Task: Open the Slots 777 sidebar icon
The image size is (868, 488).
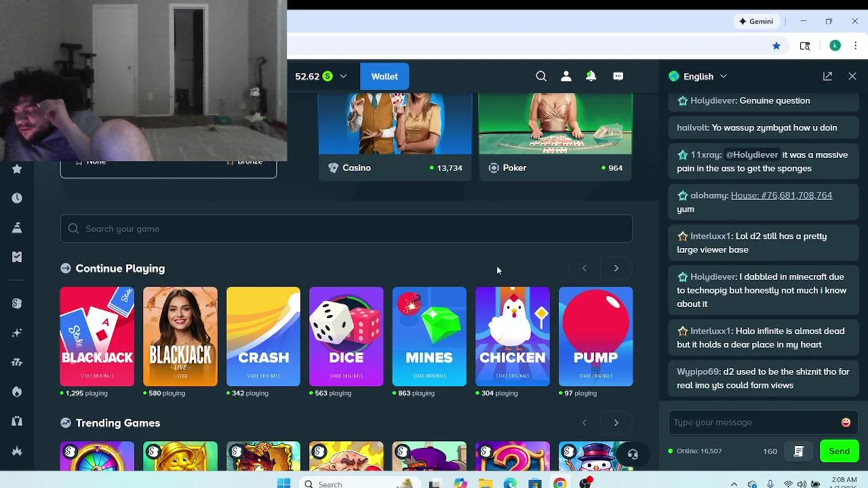Action: [x=17, y=362]
